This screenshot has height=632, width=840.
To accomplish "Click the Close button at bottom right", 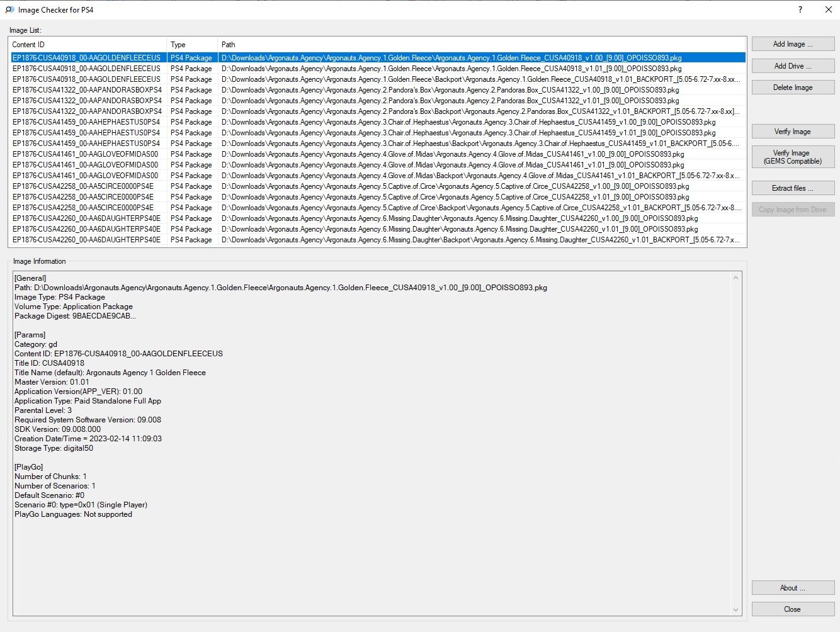I will pyautogui.click(x=793, y=609).
